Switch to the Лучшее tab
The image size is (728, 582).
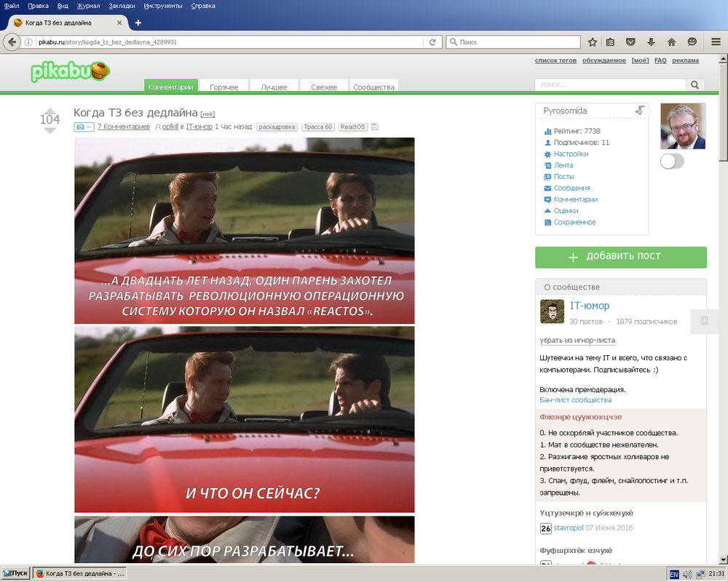coord(274,87)
